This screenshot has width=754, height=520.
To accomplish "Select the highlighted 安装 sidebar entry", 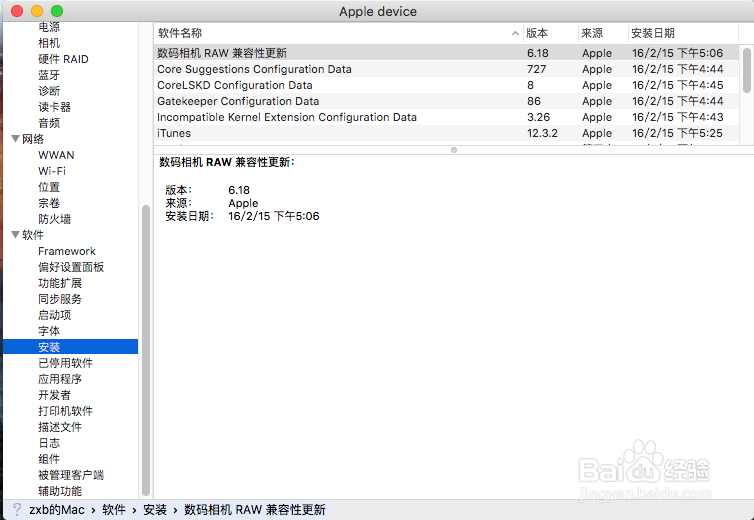I will coord(71,347).
